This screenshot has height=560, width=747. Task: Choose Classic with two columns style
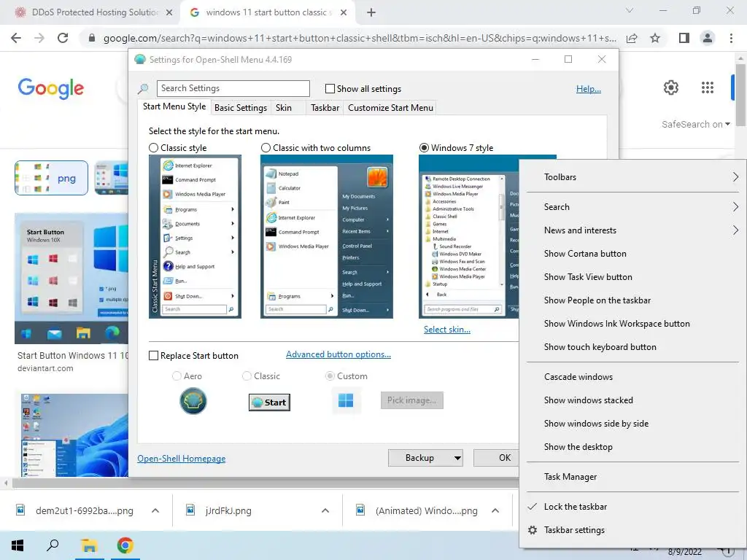tap(266, 147)
